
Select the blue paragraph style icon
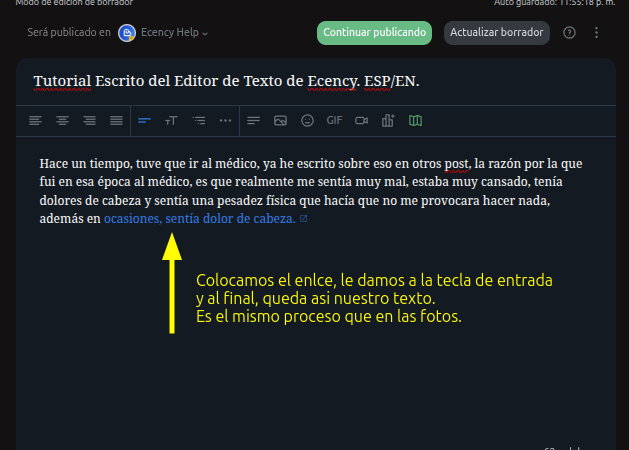(144, 121)
